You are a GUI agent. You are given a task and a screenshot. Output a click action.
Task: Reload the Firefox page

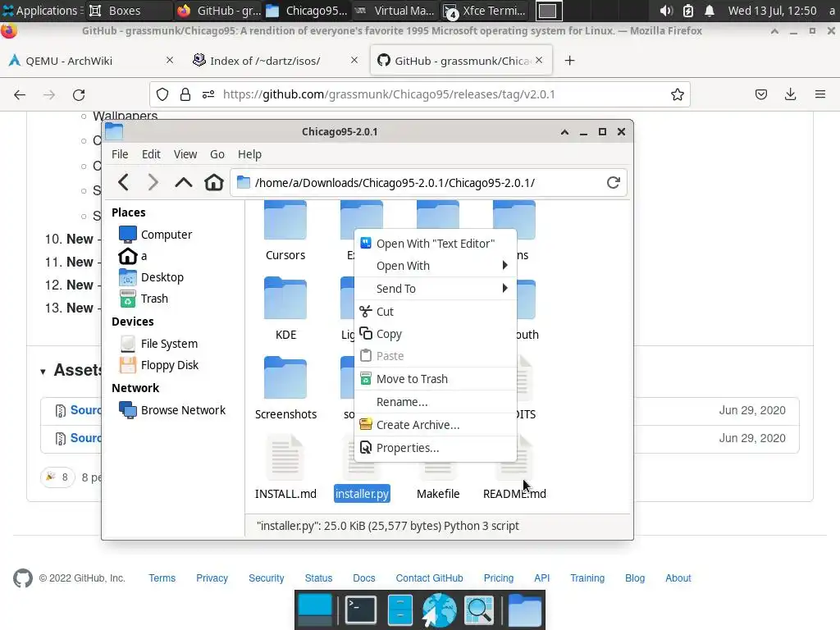[79, 95]
